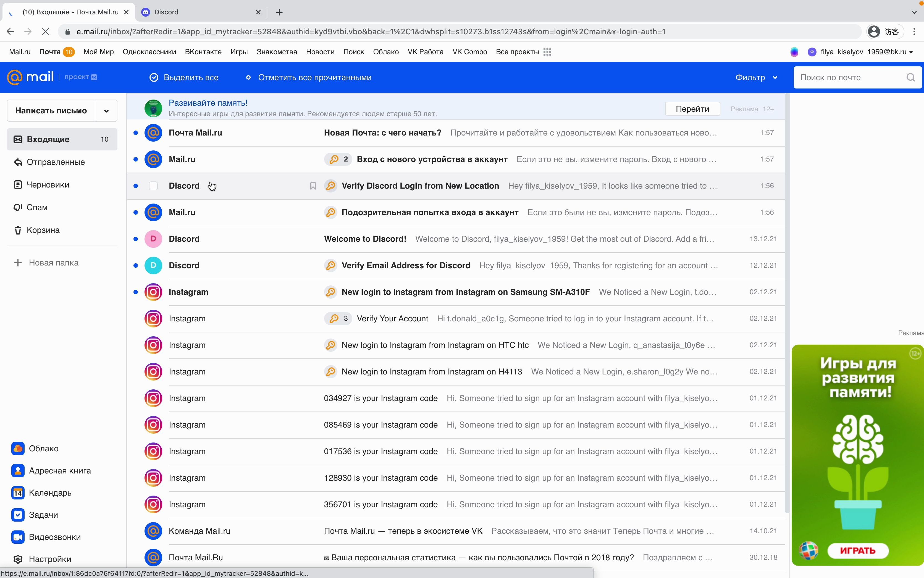This screenshot has height=578, width=924.
Task: Select all messages with Выделить все
Action: click(x=184, y=78)
